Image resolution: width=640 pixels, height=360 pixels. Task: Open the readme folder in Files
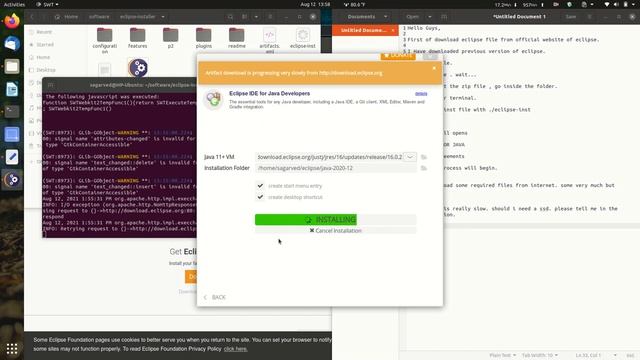237,38
